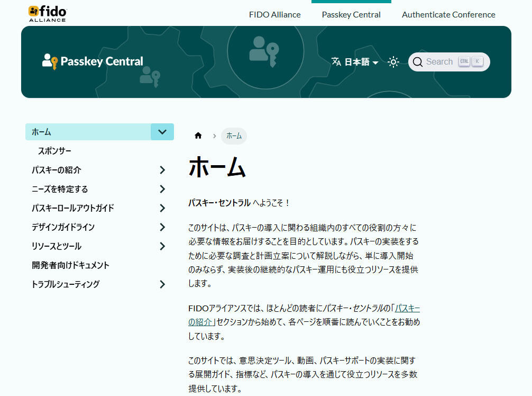The image size is (532, 396).
Task: Click the search magnifier icon
Action: pos(418,62)
